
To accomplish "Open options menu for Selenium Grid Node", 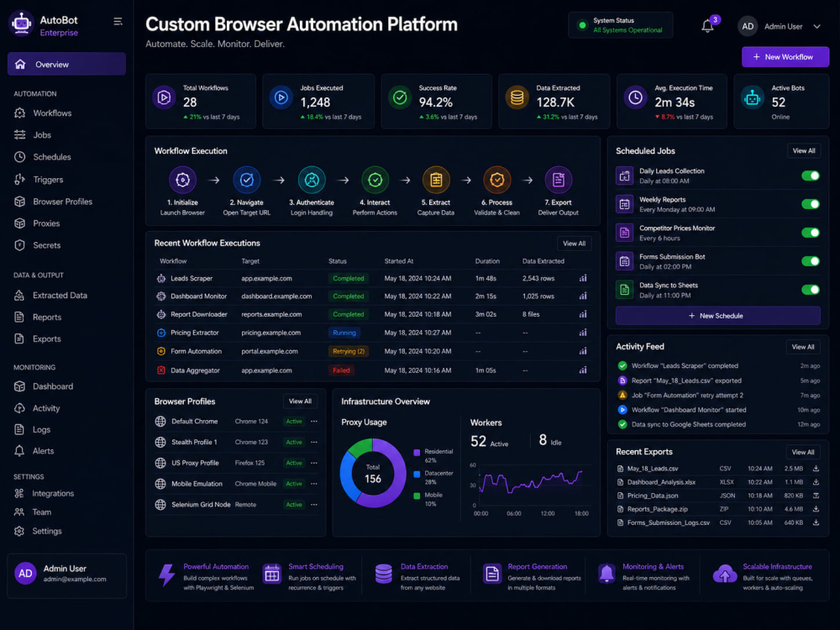I will click(x=314, y=505).
